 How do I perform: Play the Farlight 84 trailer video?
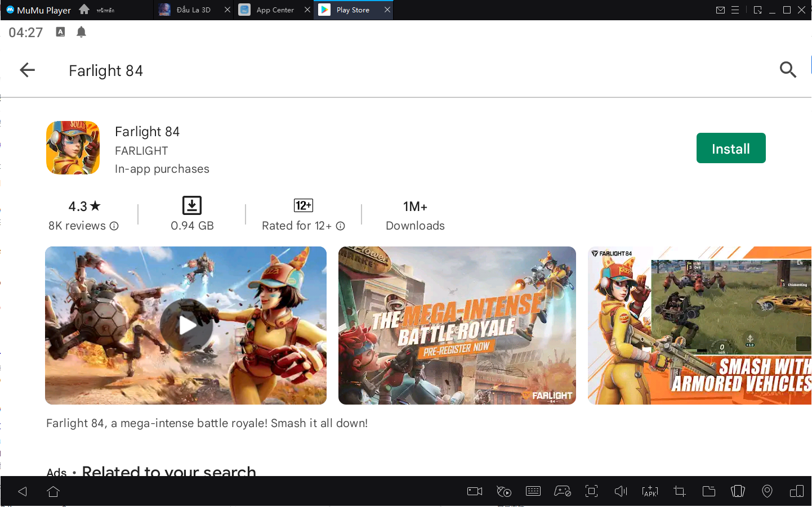click(186, 325)
